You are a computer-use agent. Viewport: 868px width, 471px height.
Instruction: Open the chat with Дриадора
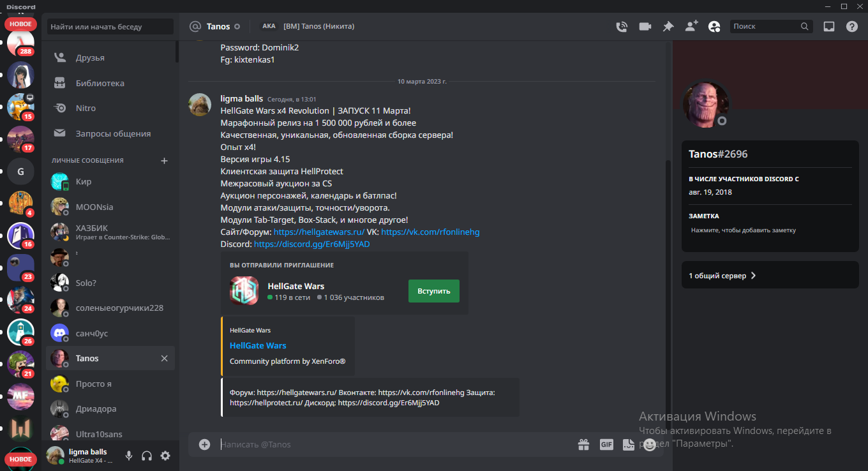(x=110, y=409)
